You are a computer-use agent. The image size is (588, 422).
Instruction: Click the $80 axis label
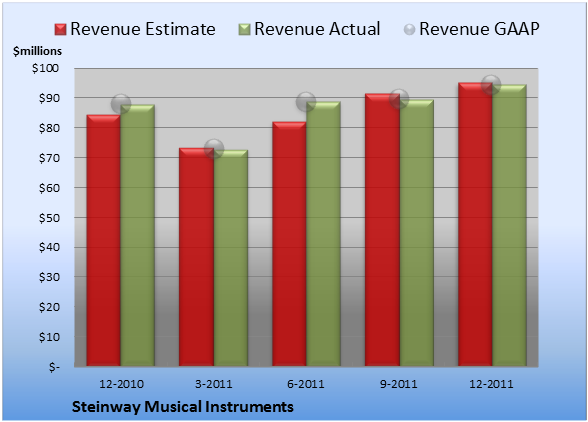[49, 128]
